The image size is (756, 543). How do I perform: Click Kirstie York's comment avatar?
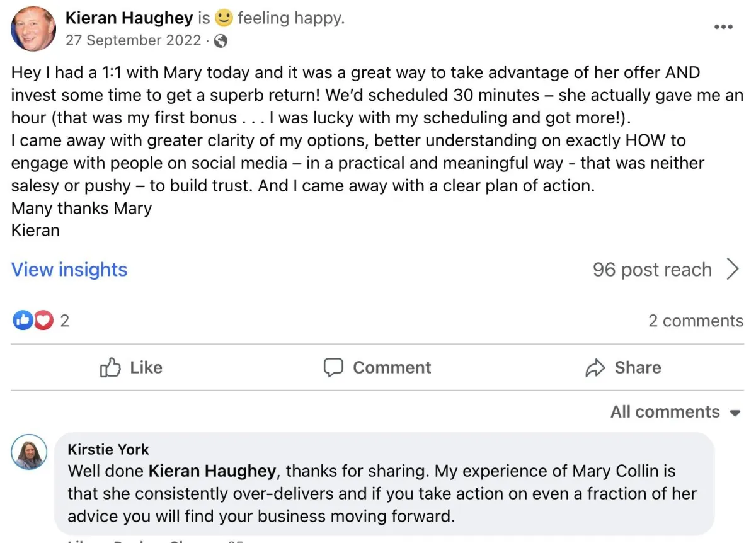coord(29,452)
